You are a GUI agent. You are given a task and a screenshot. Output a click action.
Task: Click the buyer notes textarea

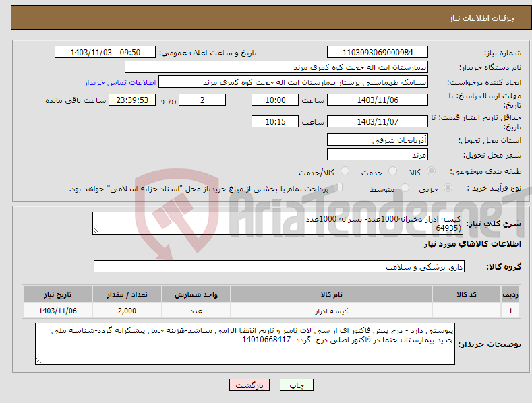coord(245,344)
